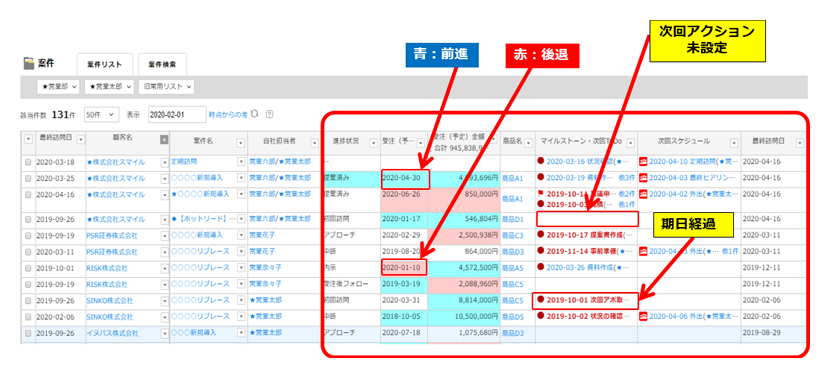Click amount cell 546,804円
The height and width of the screenshot is (380, 830).
[464, 219]
